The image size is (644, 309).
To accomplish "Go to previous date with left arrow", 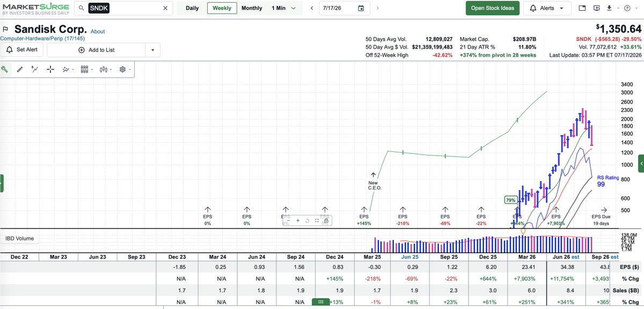I will coord(312,8).
